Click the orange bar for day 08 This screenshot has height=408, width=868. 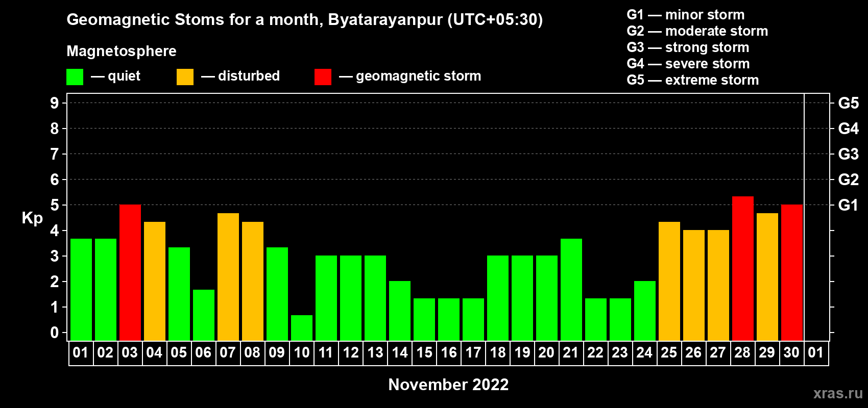253,282
